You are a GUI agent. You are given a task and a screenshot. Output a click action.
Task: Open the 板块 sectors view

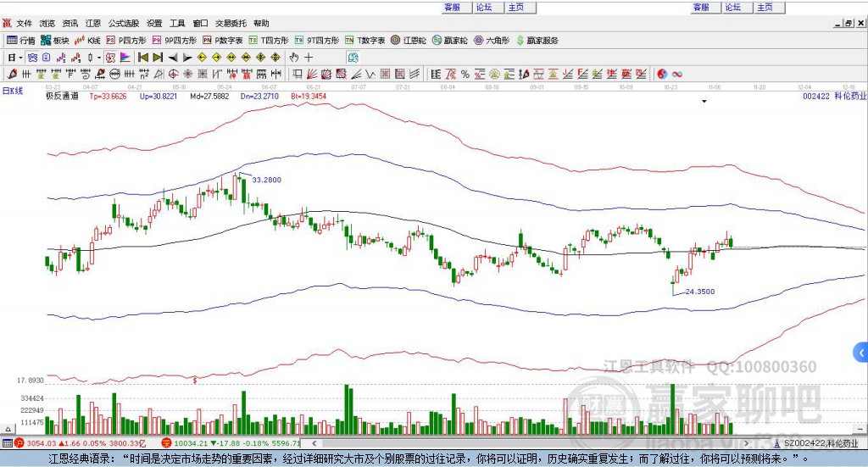pyautogui.click(x=54, y=41)
